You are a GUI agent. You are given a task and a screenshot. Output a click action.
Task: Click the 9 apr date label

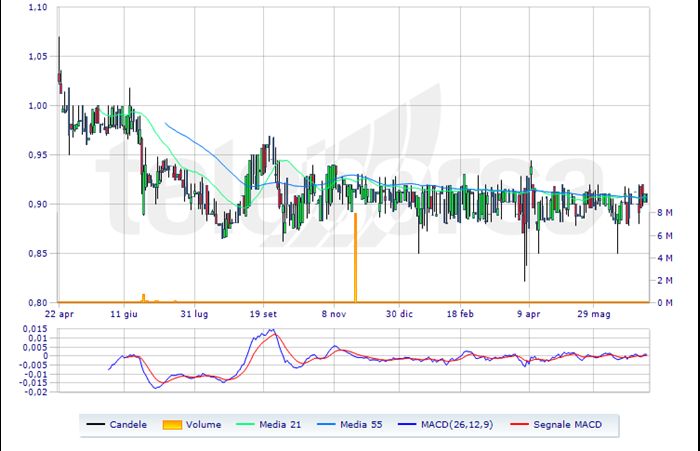click(x=529, y=314)
